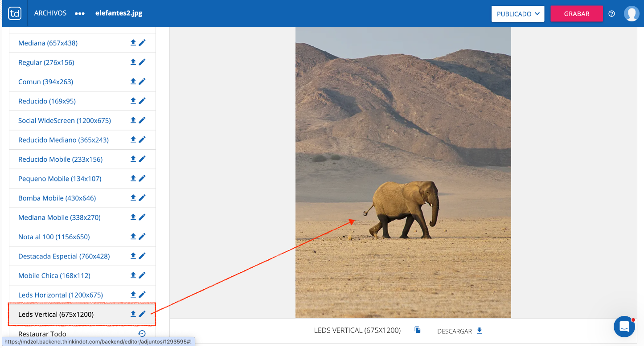Screen dimensions: 644x348
Task: Click the help question mark icon
Action: click(611, 14)
